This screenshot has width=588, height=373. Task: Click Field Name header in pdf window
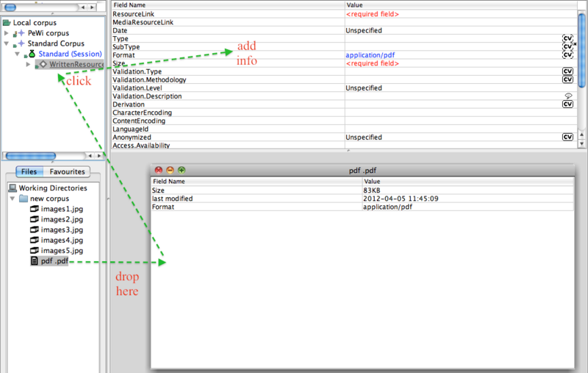257,181
